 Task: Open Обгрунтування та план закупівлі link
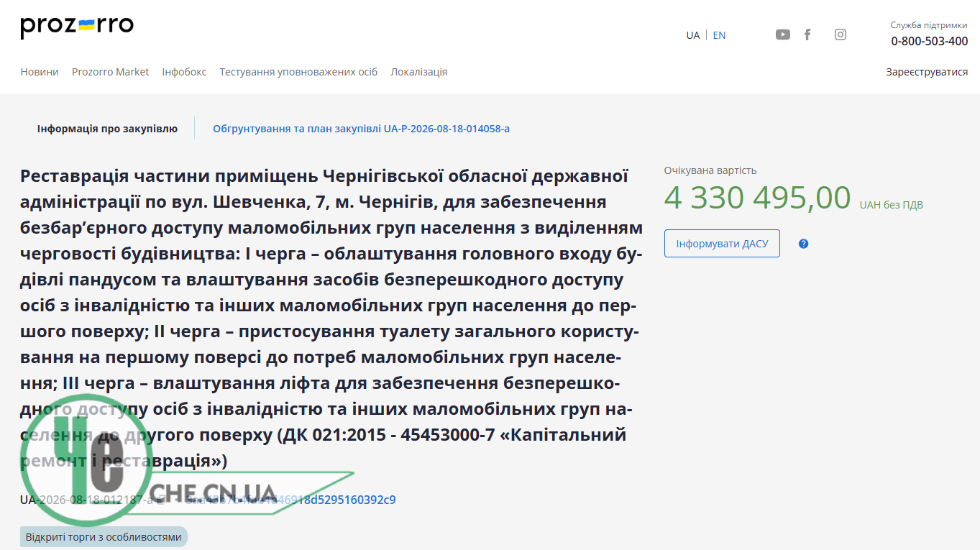(x=361, y=129)
